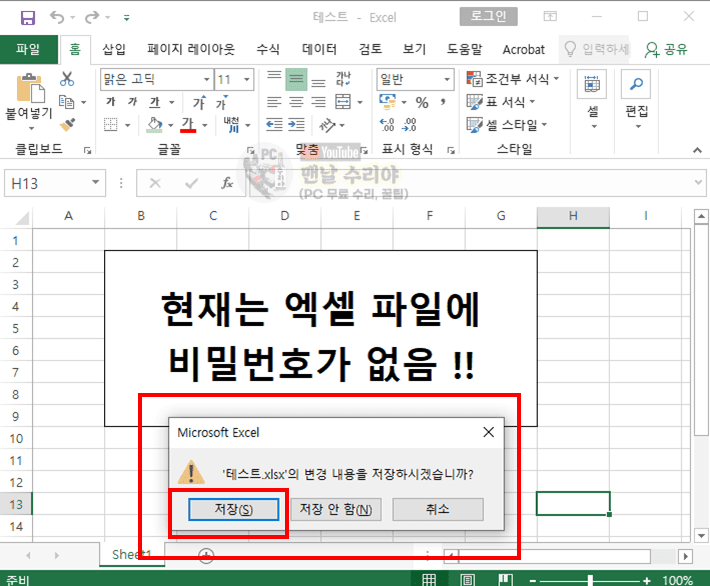This screenshot has width=710, height=586.
Task: Click the Redo arrow icon
Action: pyautogui.click(x=92, y=18)
